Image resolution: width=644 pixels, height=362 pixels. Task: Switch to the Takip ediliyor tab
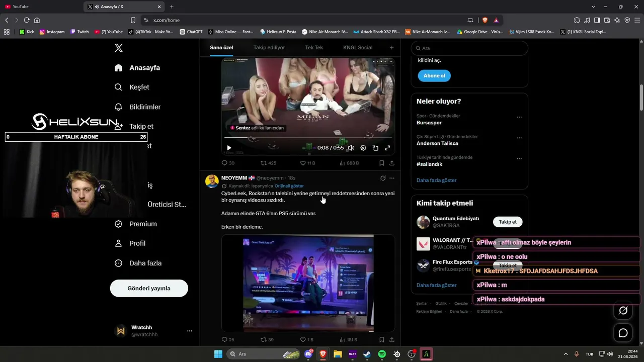pyautogui.click(x=269, y=47)
